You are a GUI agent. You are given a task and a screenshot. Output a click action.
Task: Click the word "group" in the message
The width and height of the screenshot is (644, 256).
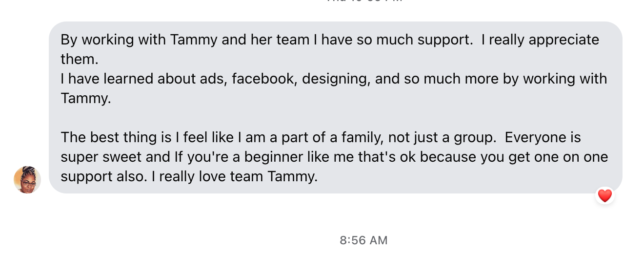tap(472, 137)
